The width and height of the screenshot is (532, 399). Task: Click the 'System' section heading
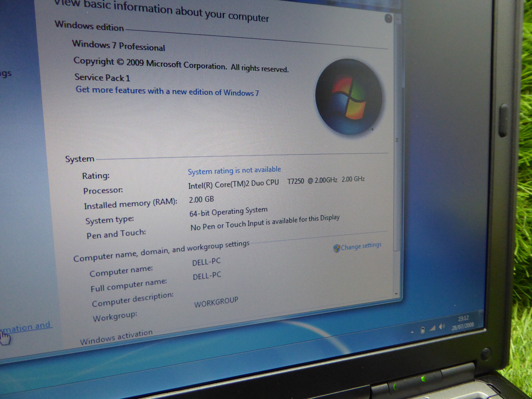80,159
